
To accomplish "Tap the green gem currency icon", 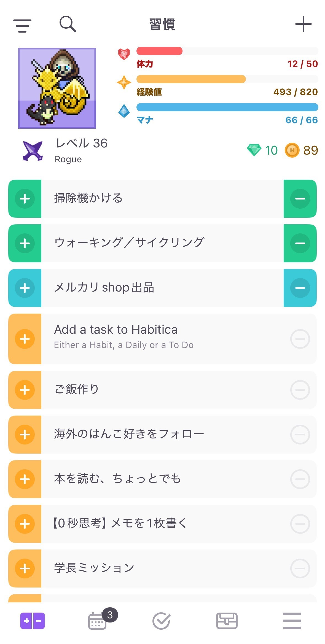I will tap(254, 150).
